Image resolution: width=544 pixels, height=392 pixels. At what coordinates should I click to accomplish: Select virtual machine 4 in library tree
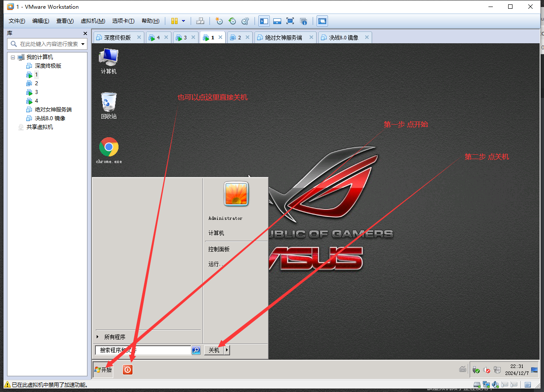coord(36,101)
